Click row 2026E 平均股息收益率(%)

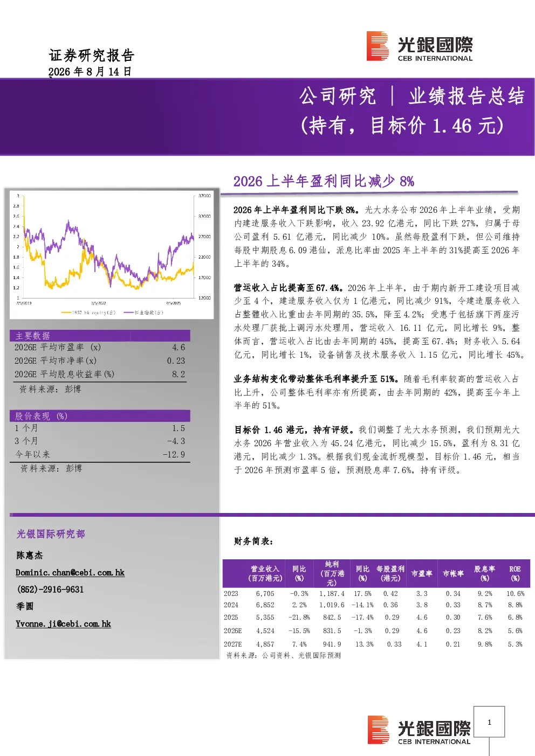tap(100, 374)
